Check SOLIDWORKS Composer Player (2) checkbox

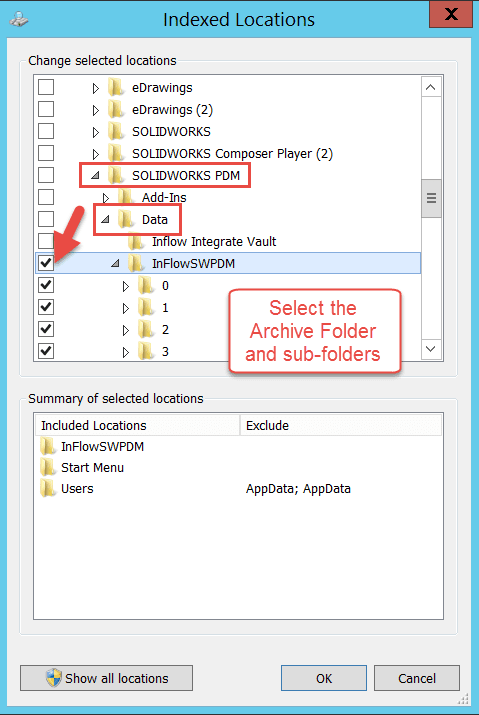[x=46, y=153]
